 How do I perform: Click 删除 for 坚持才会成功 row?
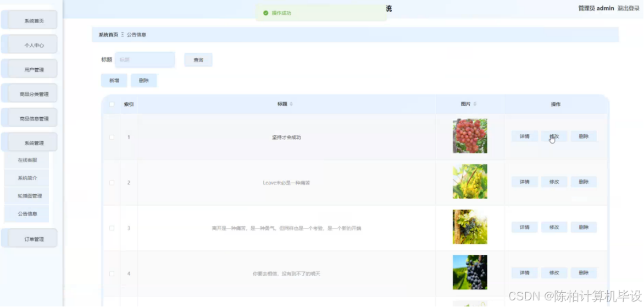[584, 136]
